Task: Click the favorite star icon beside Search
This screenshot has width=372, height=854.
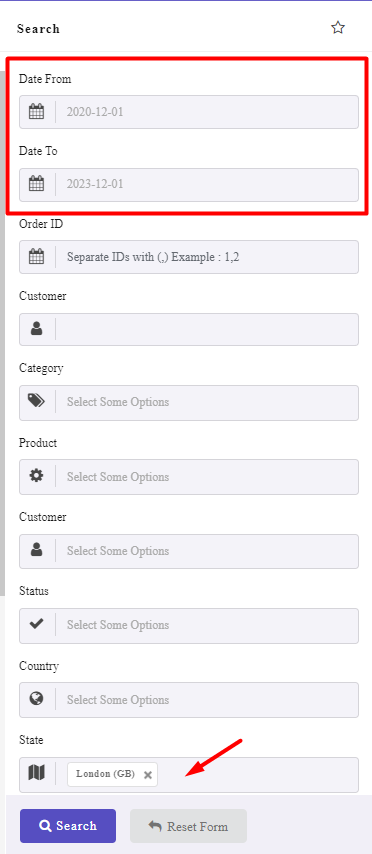Action: click(338, 28)
